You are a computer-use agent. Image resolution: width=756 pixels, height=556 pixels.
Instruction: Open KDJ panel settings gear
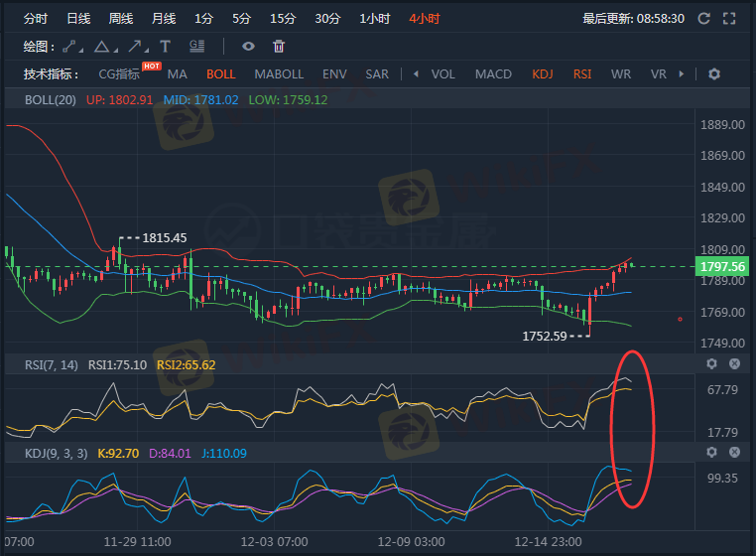tap(711, 453)
